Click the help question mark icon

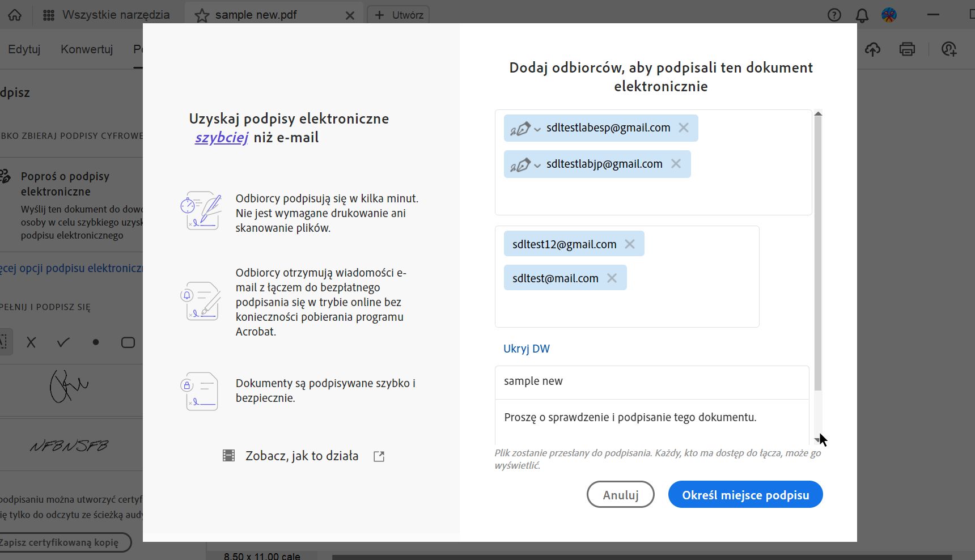click(834, 15)
